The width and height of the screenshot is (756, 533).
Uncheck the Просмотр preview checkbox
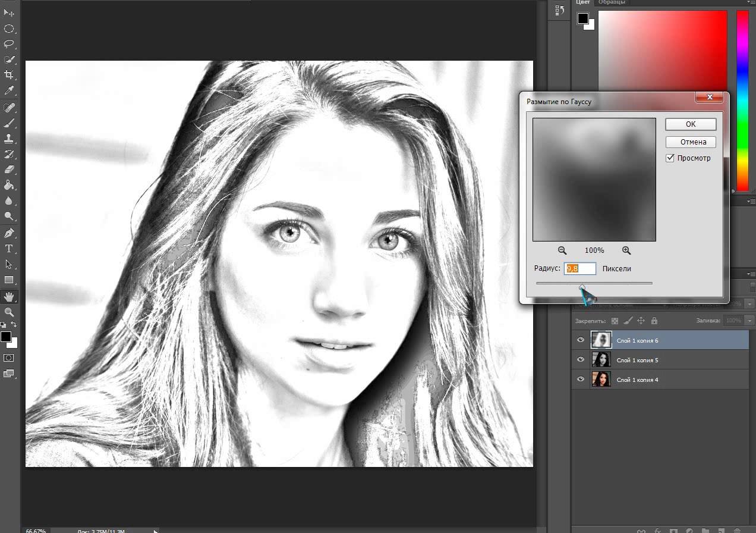(x=670, y=158)
